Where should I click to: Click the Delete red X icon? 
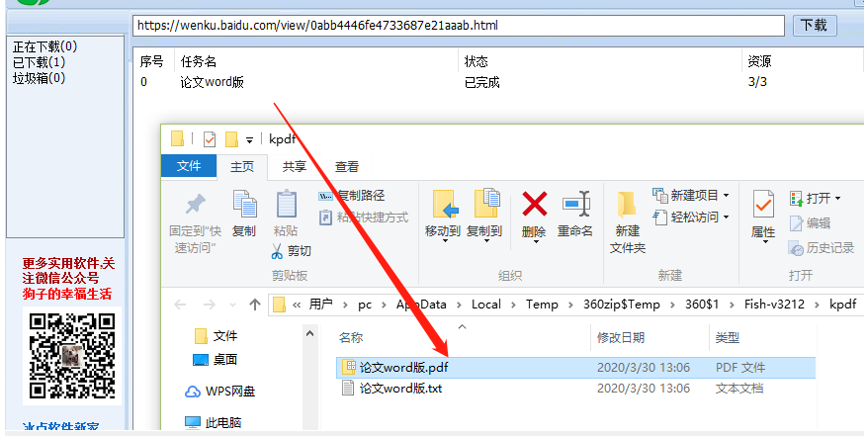(534, 204)
